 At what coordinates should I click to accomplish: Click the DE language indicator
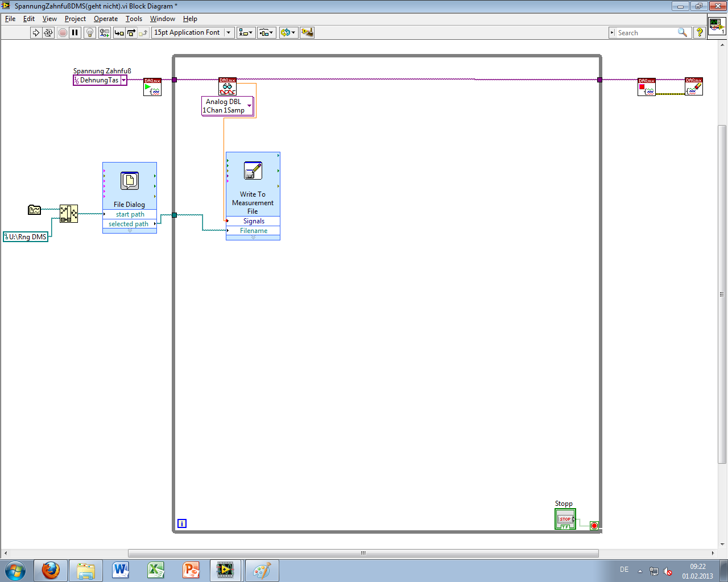(624, 569)
